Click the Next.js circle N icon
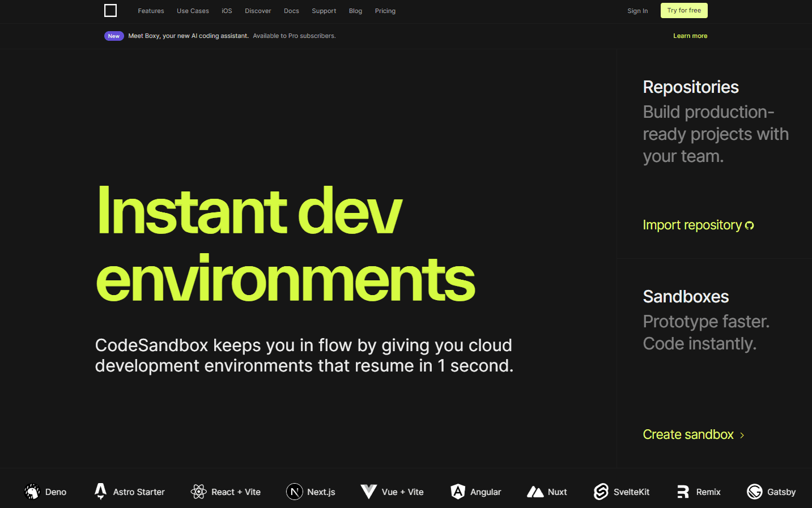Viewport: 812px width, 508px height. pos(295,492)
